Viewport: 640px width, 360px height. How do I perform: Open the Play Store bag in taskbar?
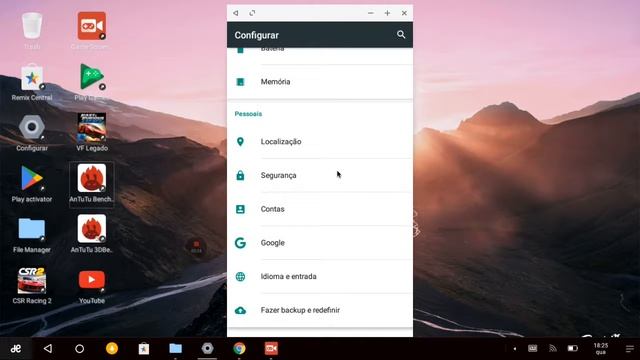tap(144, 349)
